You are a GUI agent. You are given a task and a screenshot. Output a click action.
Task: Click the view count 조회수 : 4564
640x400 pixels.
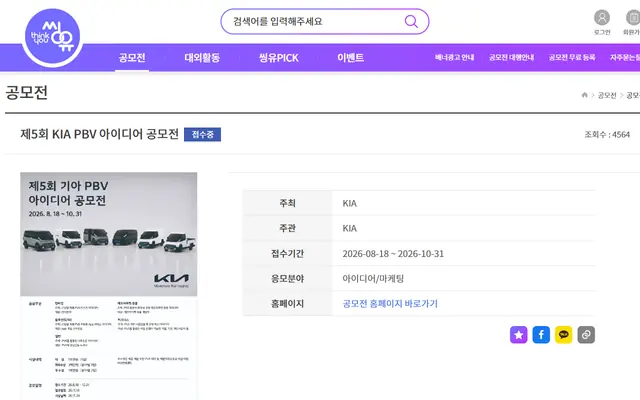(x=607, y=134)
